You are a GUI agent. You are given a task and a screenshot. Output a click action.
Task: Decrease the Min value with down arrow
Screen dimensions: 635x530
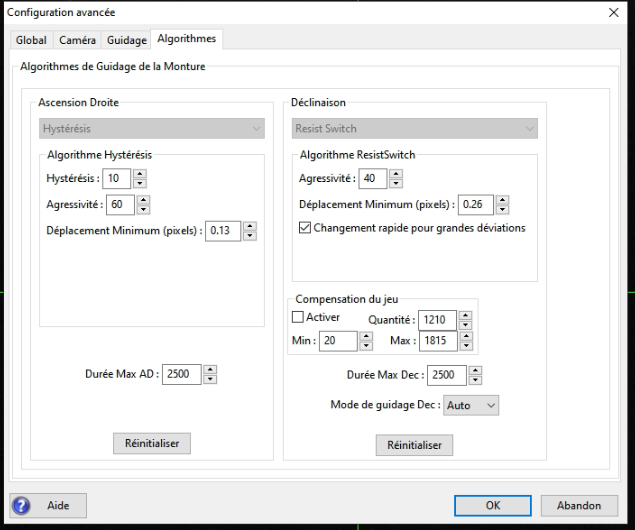click(366, 345)
